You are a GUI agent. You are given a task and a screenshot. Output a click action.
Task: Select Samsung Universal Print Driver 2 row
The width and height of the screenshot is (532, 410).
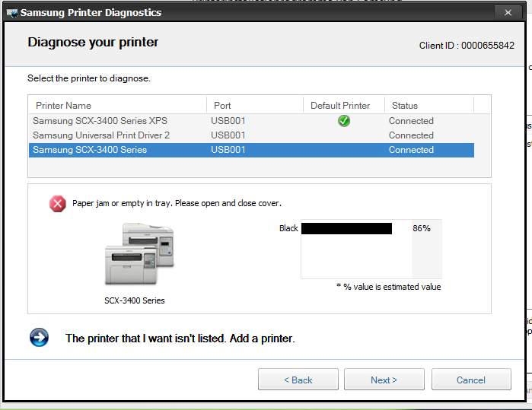[251, 135]
